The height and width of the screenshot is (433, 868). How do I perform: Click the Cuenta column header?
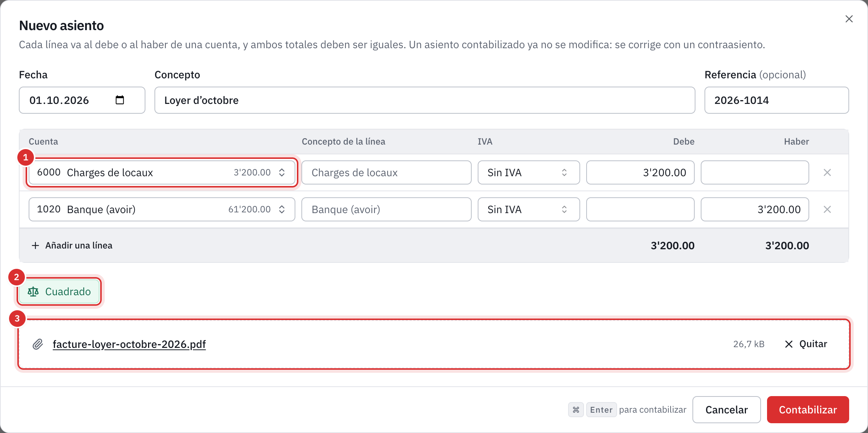tap(43, 142)
